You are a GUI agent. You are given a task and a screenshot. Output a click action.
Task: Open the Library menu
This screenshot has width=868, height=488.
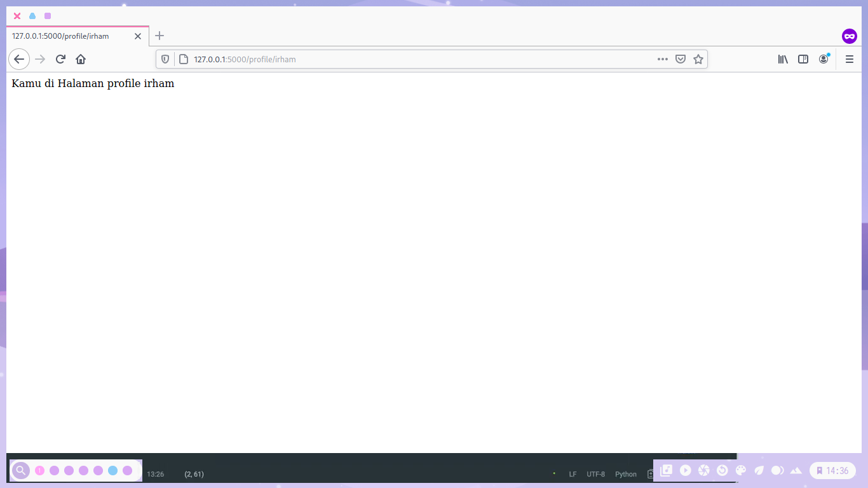782,59
